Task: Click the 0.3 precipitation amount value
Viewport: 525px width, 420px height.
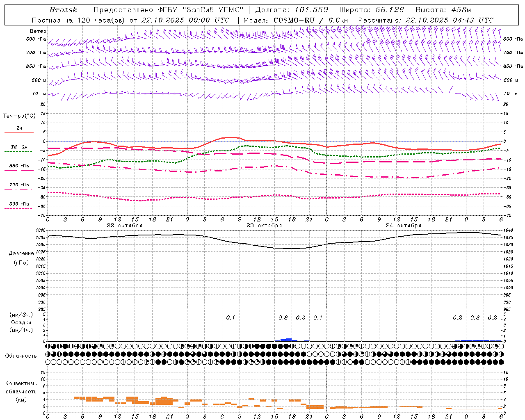Action: 475,318
